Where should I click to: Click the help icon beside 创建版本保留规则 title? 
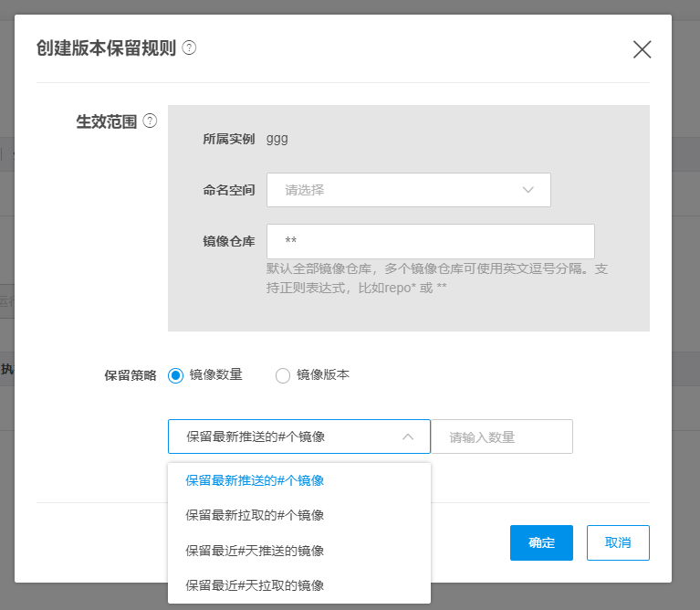[x=189, y=48]
